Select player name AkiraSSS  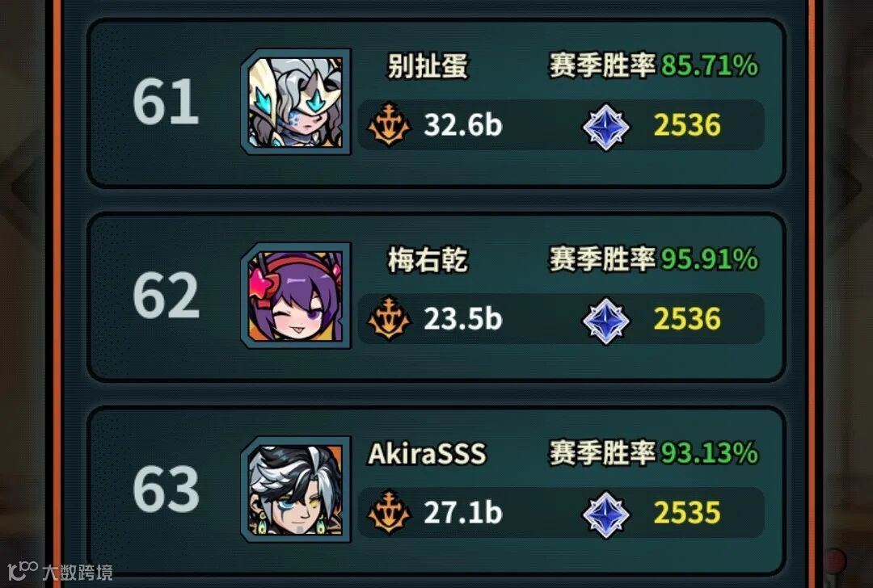point(427,454)
